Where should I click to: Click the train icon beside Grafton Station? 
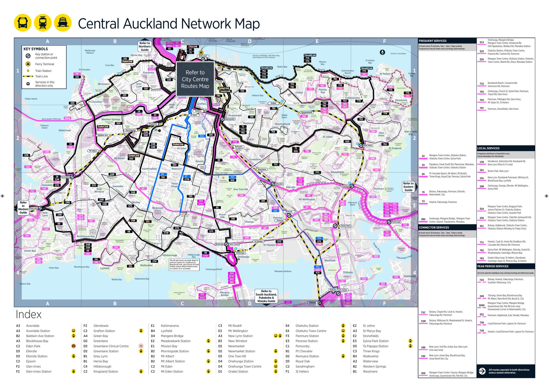tap(141, 331)
